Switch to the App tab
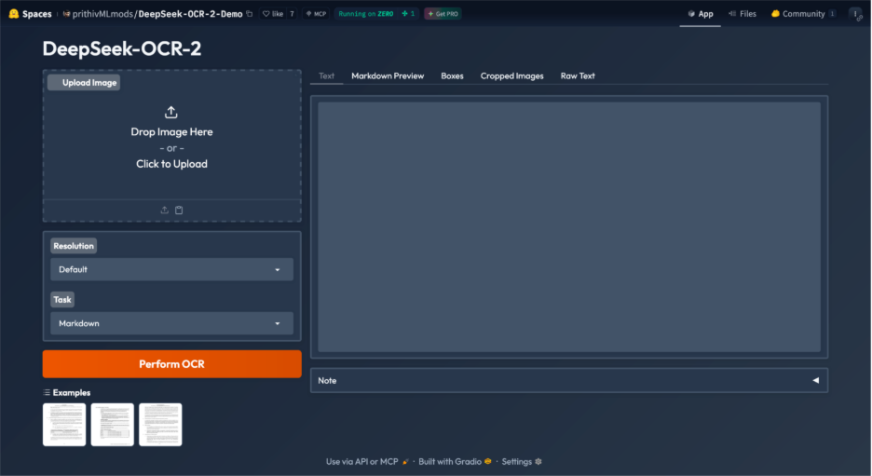 click(x=700, y=14)
